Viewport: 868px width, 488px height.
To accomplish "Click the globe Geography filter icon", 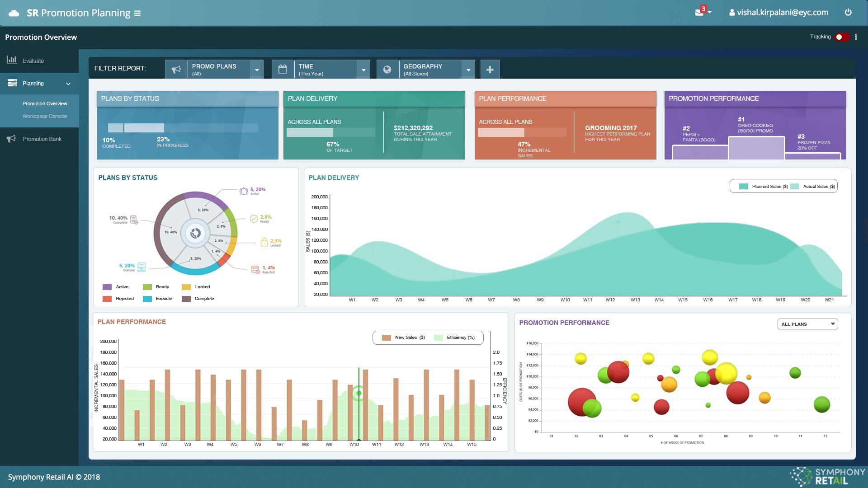I will (387, 70).
